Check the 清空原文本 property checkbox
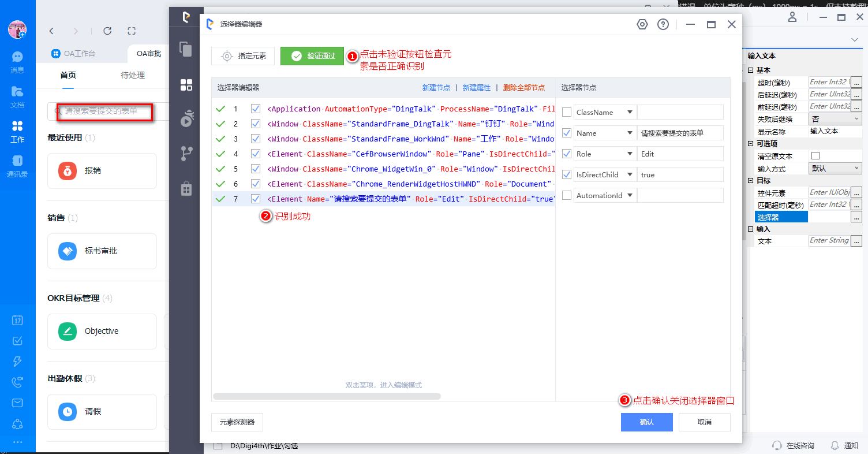The image size is (868, 454). coord(815,156)
